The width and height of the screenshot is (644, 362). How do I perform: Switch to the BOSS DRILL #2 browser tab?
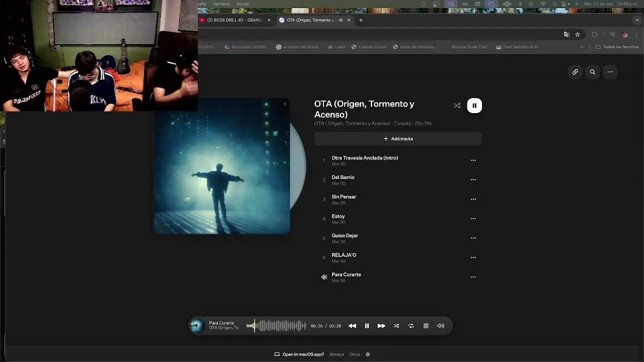(235, 20)
